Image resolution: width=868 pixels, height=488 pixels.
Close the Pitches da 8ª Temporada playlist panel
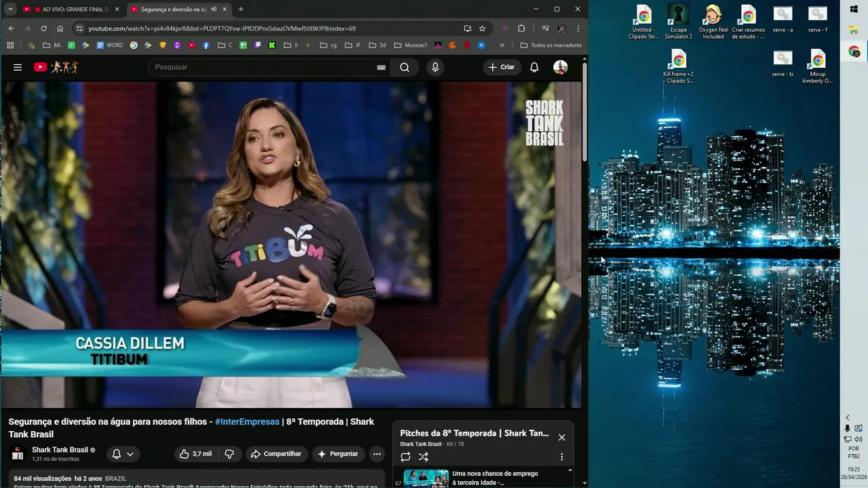[561, 437]
